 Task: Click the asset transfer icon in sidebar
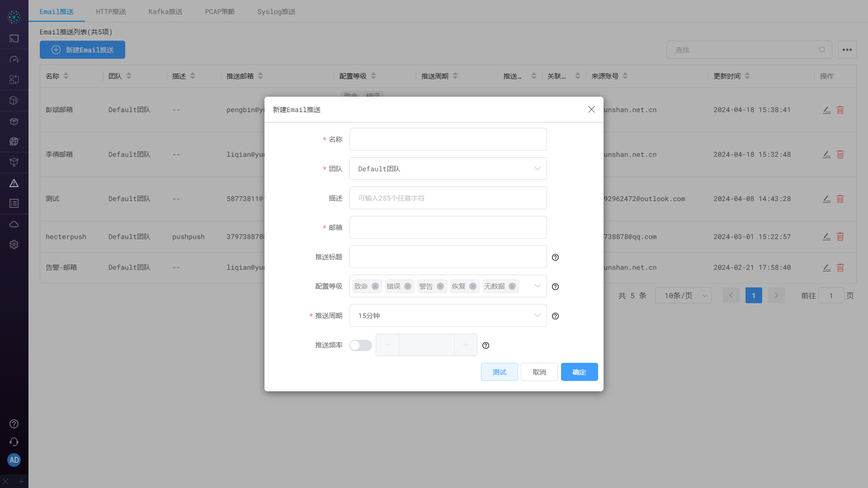tap(14, 80)
